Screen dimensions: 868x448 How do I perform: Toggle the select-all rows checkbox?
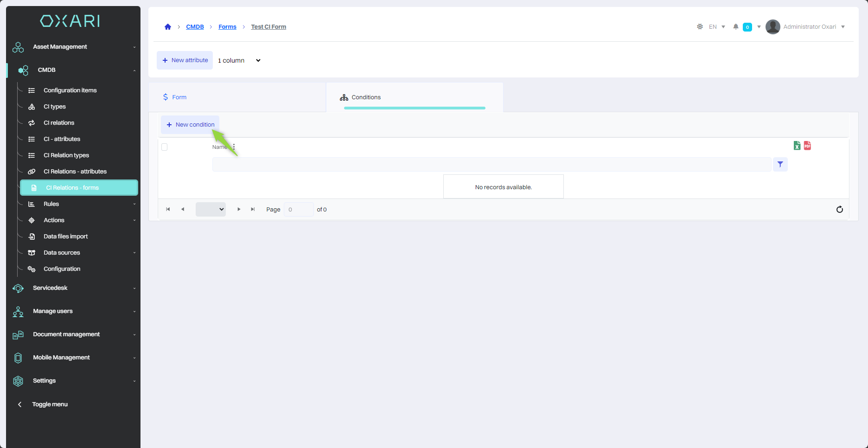click(164, 147)
